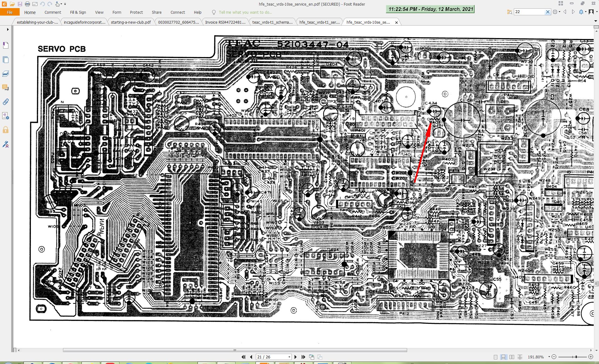Image resolution: width=599 pixels, height=364 pixels.
Task: Switch to the Comment ribbon tab
Action: click(x=53, y=12)
